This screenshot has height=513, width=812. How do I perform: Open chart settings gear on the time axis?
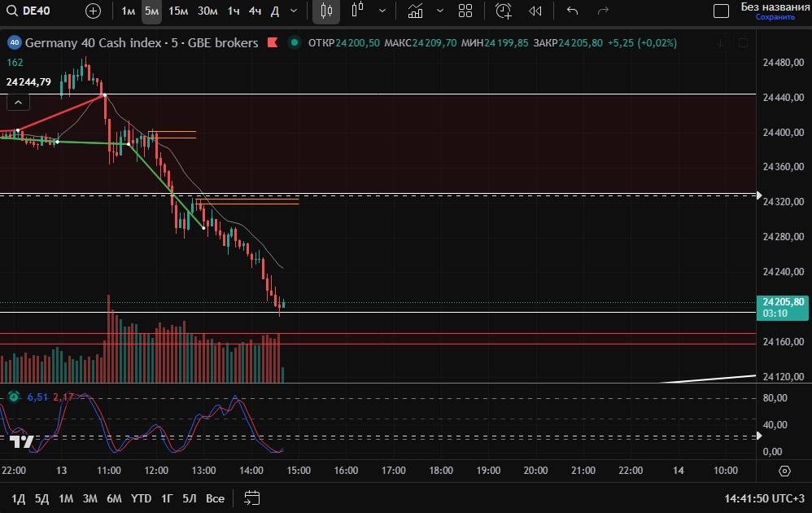click(x=784, y=471)
